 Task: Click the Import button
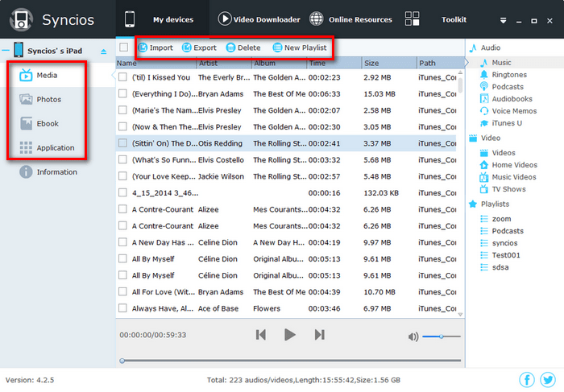coord(156,47)
